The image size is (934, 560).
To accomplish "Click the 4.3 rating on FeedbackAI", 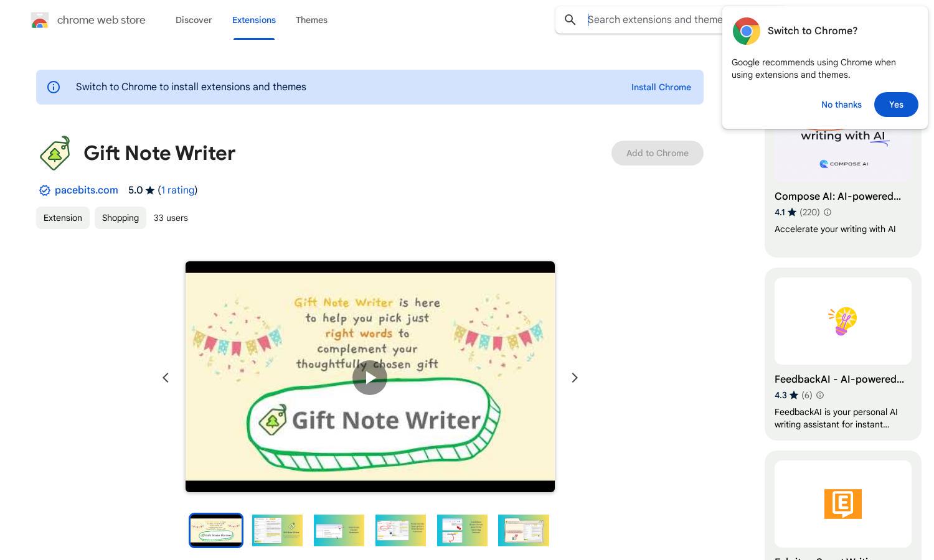I will (780, 395).
